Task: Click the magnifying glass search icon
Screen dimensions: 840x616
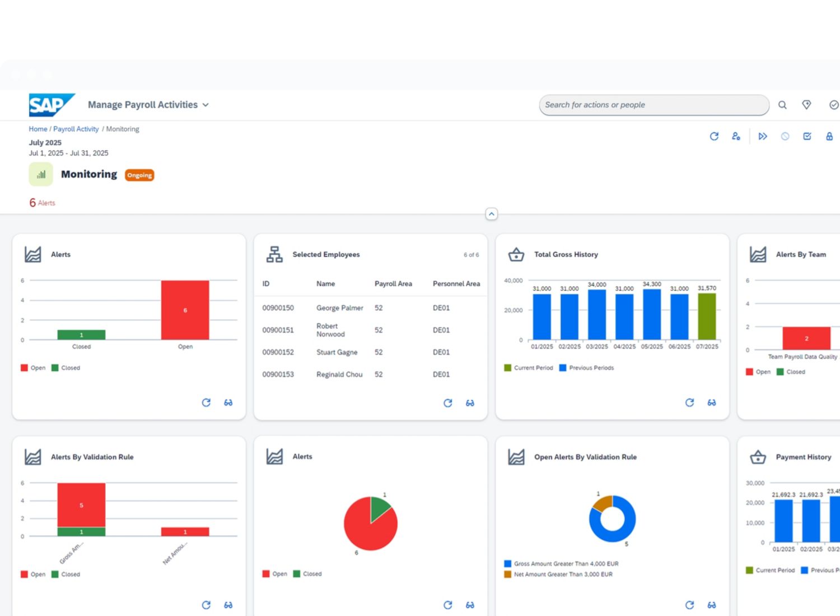Action: [x=782, y=105]
